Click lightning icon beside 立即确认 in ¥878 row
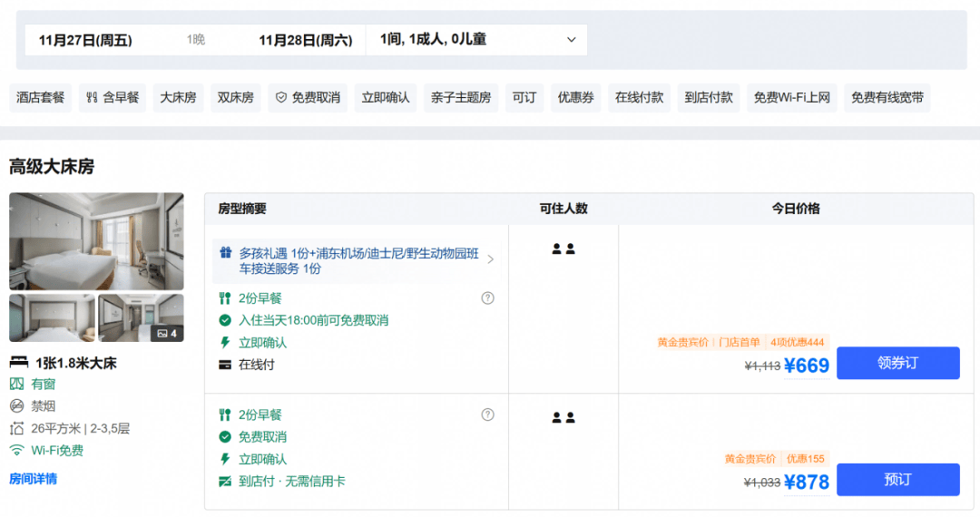Viewport: 980px width, 517px height. click(x=225, y=459)
